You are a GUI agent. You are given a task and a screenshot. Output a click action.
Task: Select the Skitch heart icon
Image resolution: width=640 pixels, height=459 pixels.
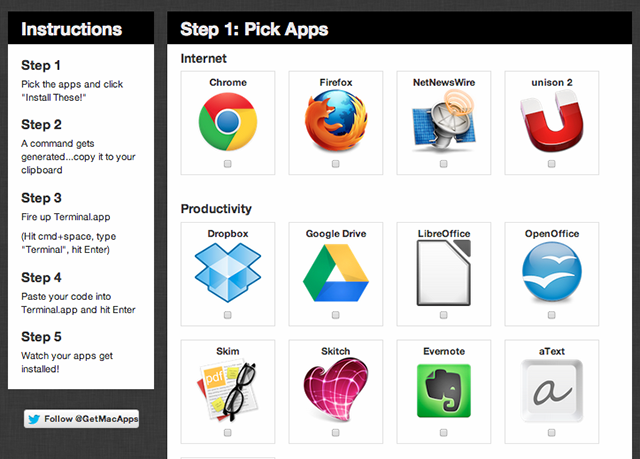pyautogui.click(x=335, y=390)
